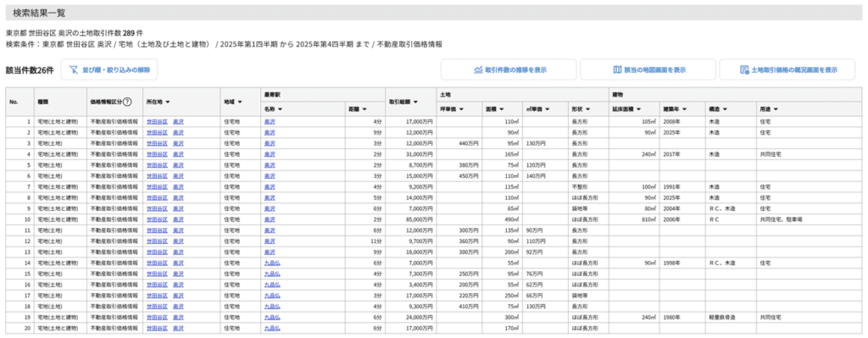868x338 pixels.
Task: Open the map view button 該当の地図画面を表示
Action: tap(648, 69)
